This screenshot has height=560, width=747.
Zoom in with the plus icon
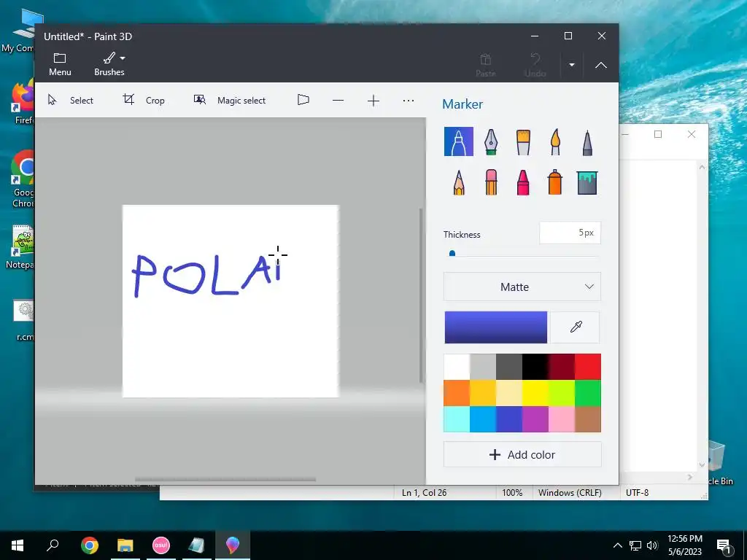coord(373,101)
